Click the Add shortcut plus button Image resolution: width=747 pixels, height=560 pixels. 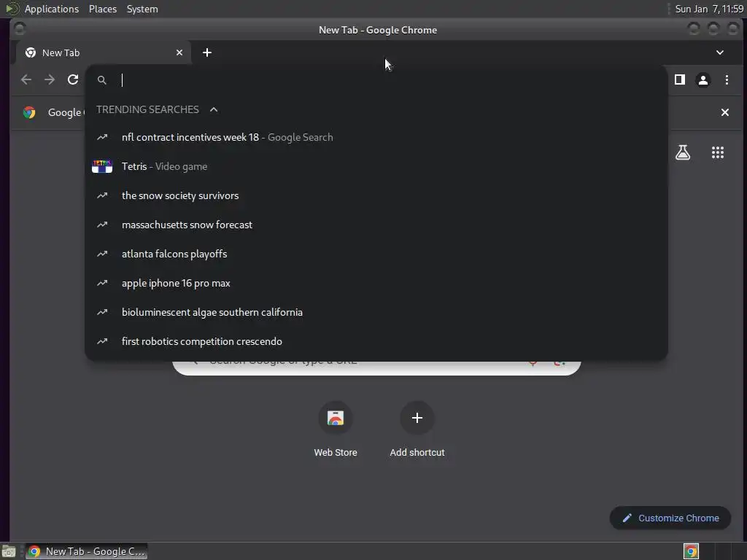point(417,418)
